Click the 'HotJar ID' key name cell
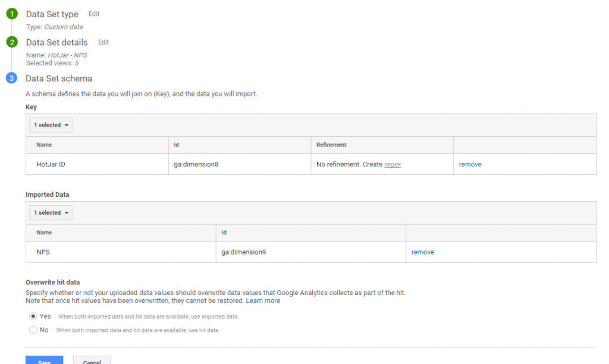This screenshot has width=609, height=364. tap(97, 164)
